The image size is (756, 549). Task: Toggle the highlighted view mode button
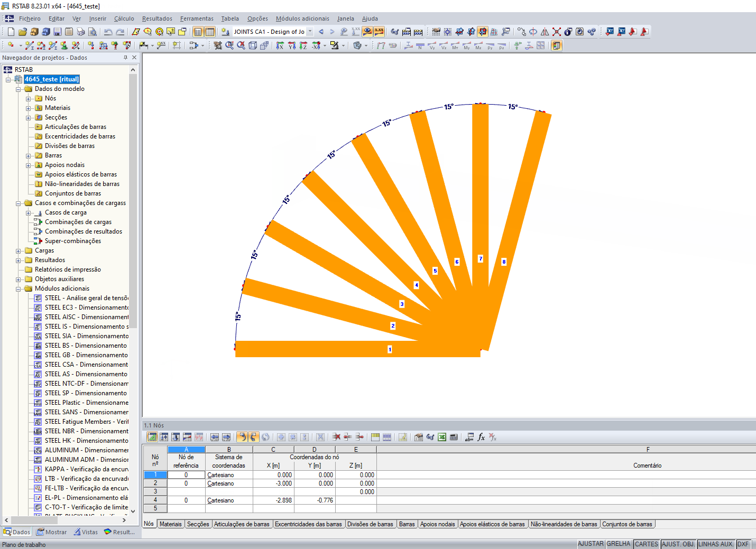pos(482,32)
